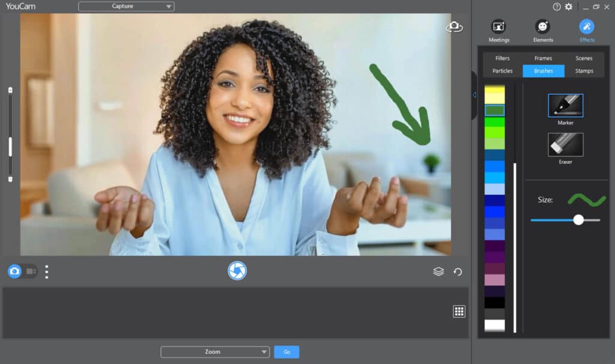This screenshot has height=364, width=615.
Task: Pick the pink color swatch
Action: click(x=495, y=280)
